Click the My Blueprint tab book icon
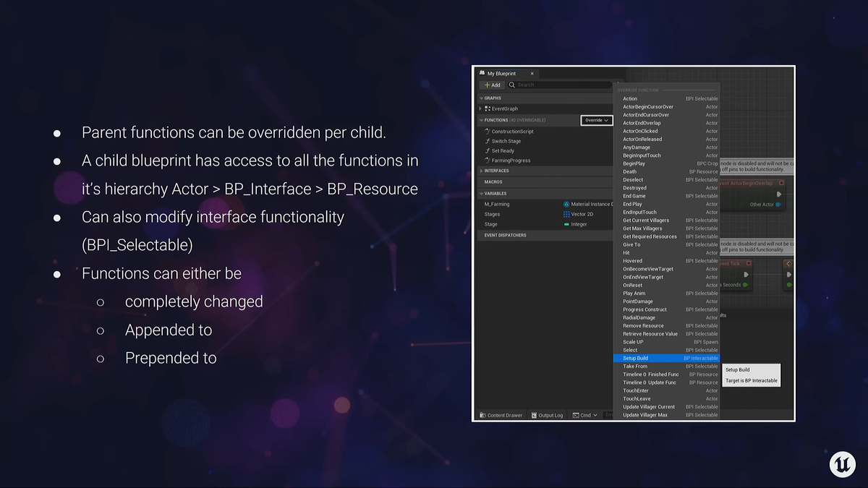 [482, 73]
